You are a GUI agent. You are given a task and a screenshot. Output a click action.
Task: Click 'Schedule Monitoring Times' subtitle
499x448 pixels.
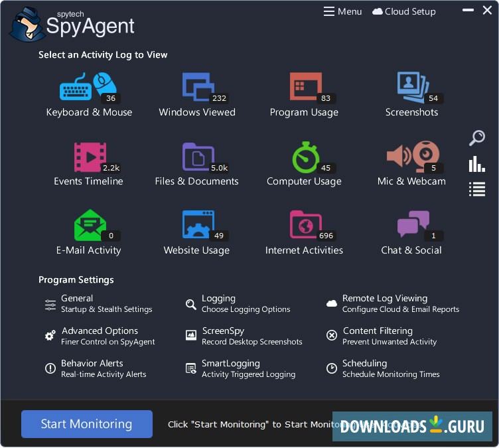pos(391,374)
